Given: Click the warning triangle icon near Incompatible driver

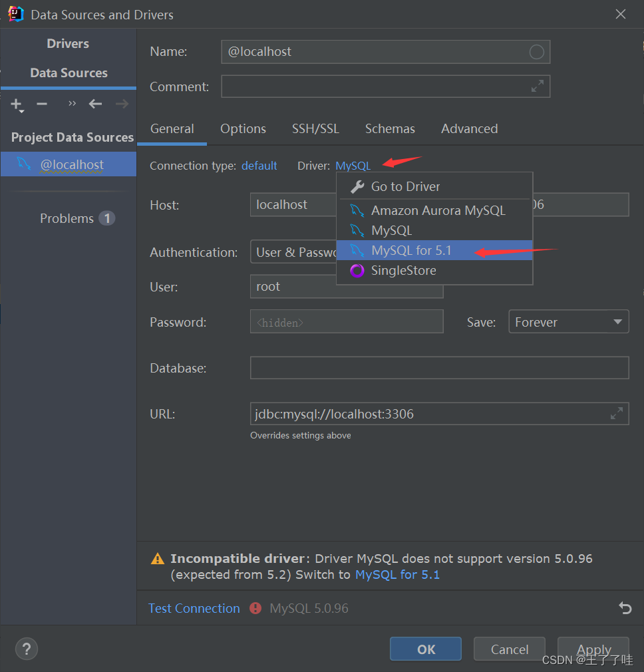Looking at the screenshot, I should click(158, 559).
